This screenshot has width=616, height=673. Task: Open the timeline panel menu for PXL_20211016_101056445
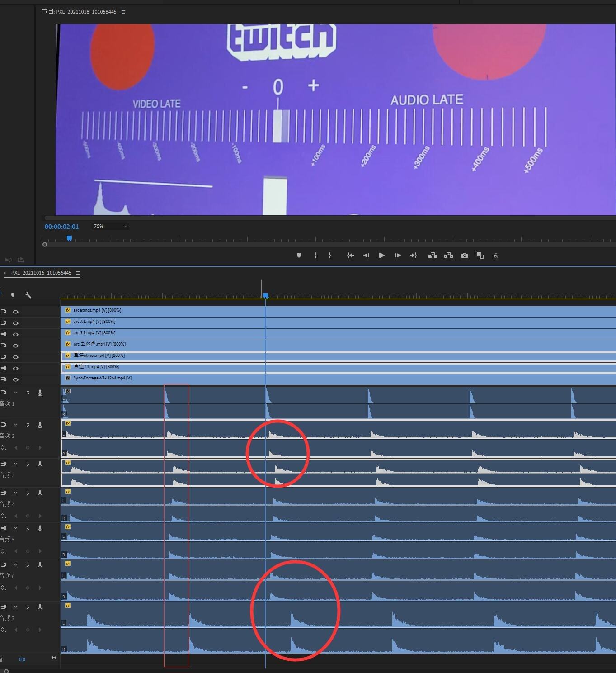pyautogui.click(x=78, y=273)
